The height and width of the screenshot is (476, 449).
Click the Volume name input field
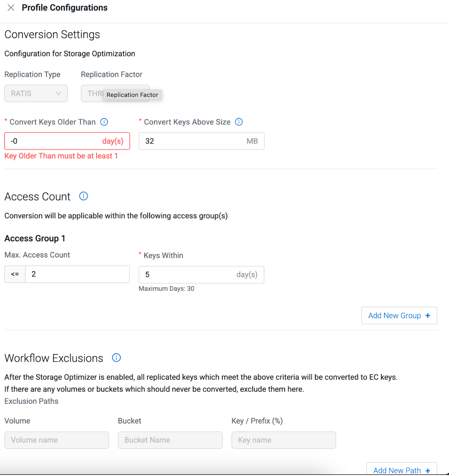56,440
